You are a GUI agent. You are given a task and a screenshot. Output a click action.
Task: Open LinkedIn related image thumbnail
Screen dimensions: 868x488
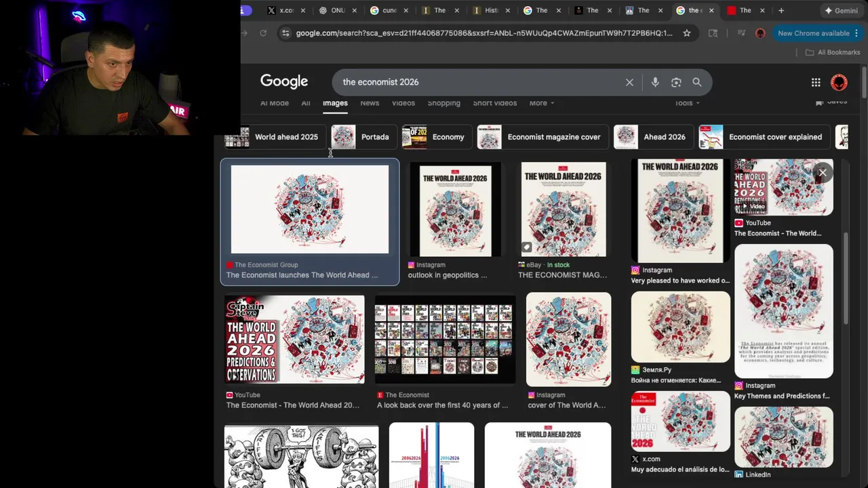(783, 437)
